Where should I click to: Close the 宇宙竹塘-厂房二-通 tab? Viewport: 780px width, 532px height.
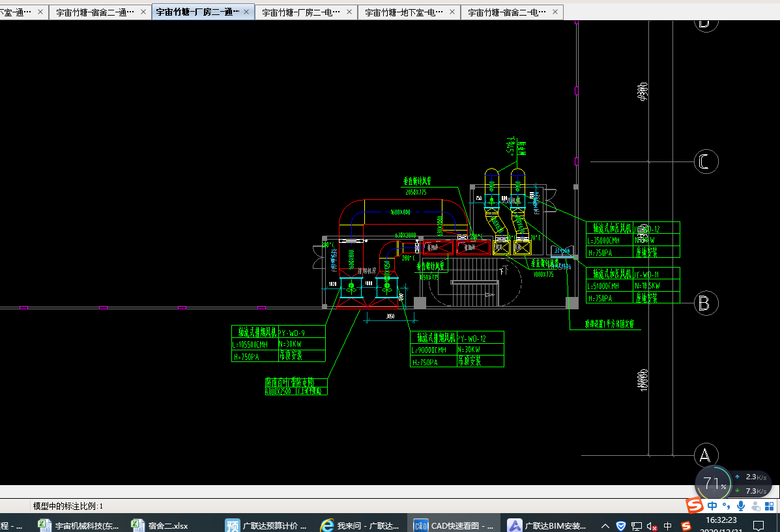246,12
